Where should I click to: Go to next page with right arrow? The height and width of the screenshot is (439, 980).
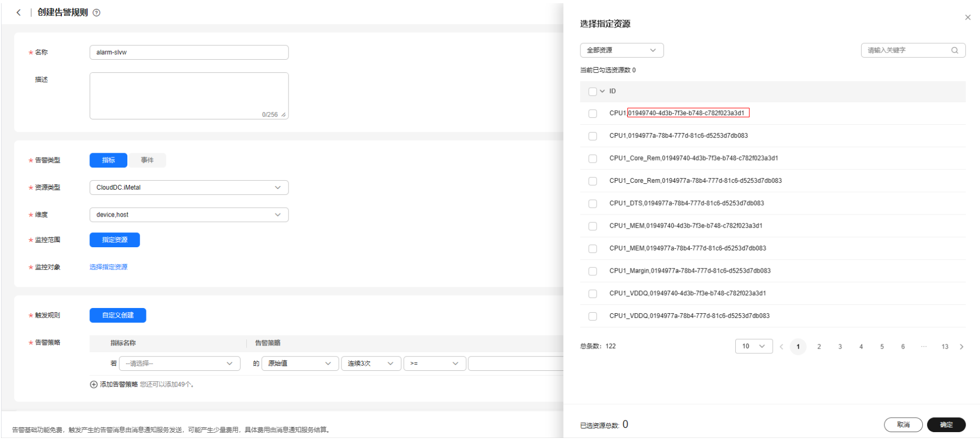click(x=961, y=347)
